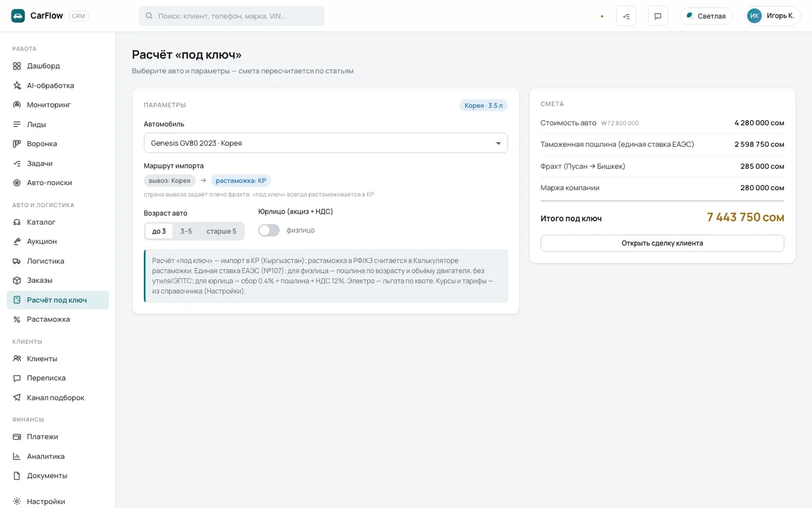Select Расчёт под ключ in sidebar
The width and height of the screenshot is (812, 508).
pos(58,300)
